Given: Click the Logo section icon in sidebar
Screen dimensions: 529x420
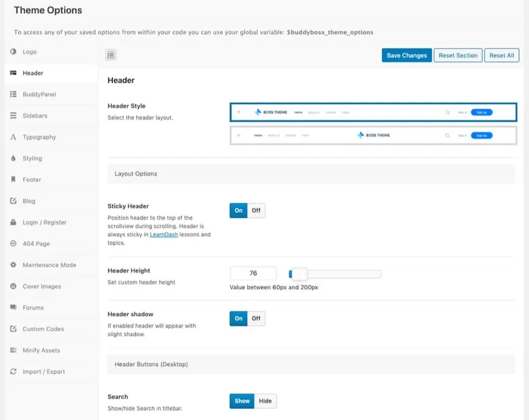Looking at the screenshot, I should (13, 51).
